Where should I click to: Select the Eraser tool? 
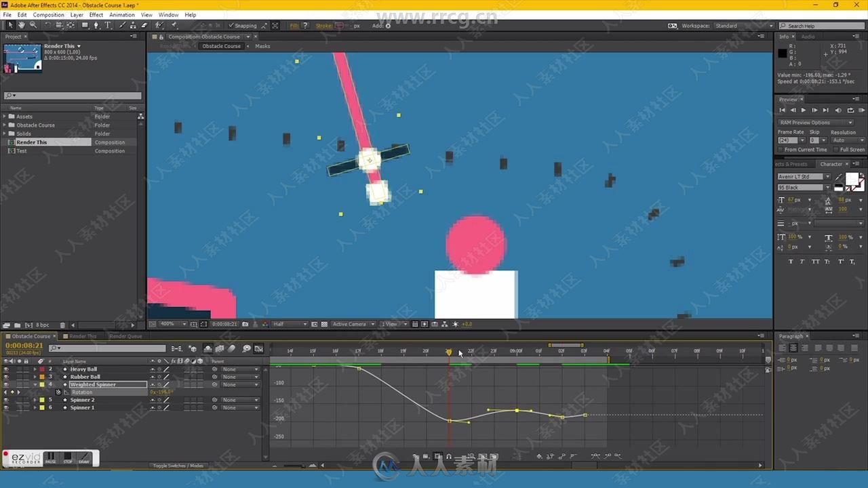144,25
